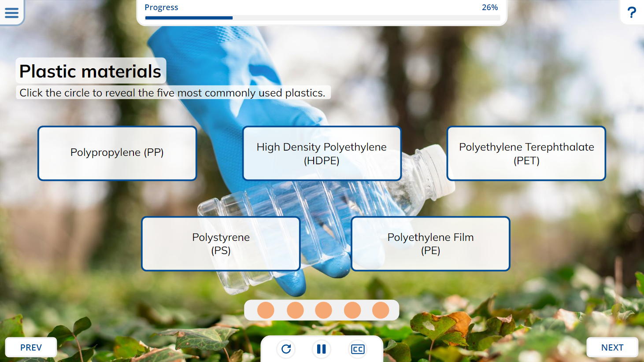Select the Polyethylene Film (PE) card

(430, 244)
